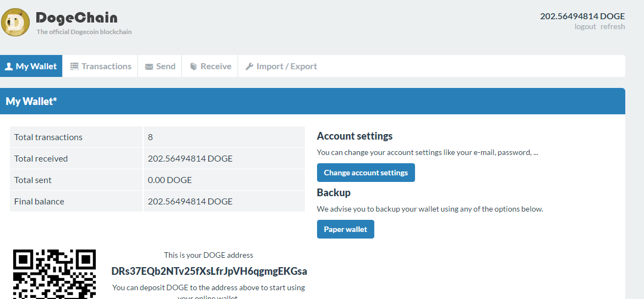This screenshot has width=644, height=299.
Task: Open the My Wallet tab
Action: pos(31,66)
